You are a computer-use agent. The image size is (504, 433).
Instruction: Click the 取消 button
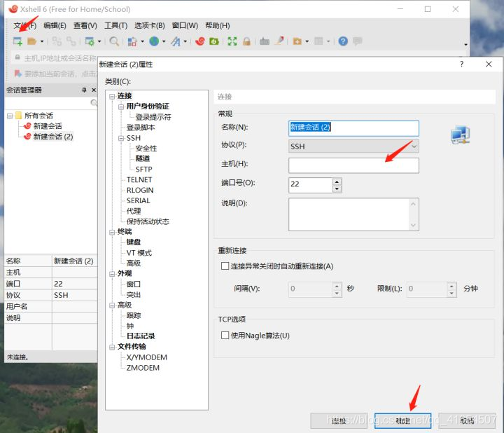pos(467,421)
